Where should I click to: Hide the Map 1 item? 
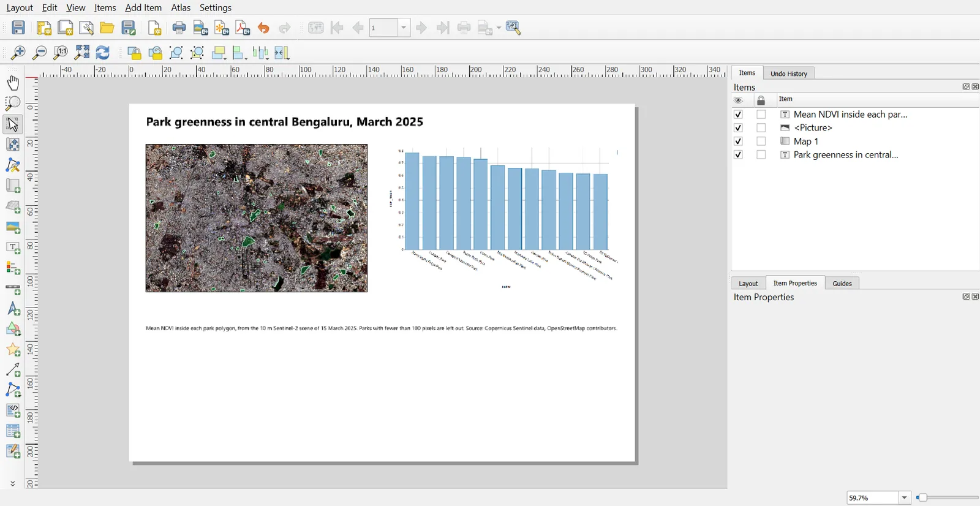point(738,142)
